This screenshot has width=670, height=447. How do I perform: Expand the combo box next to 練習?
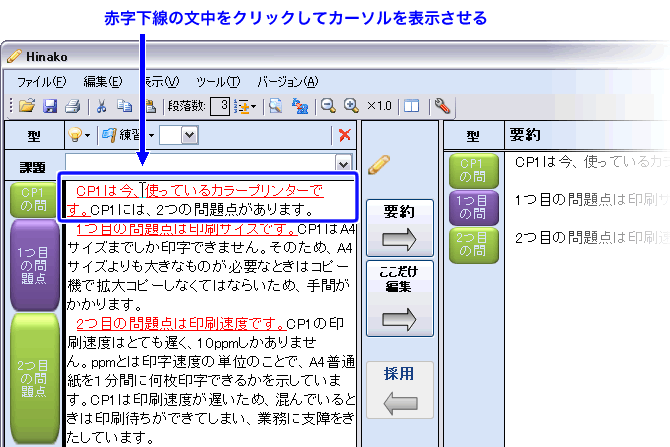189,135
